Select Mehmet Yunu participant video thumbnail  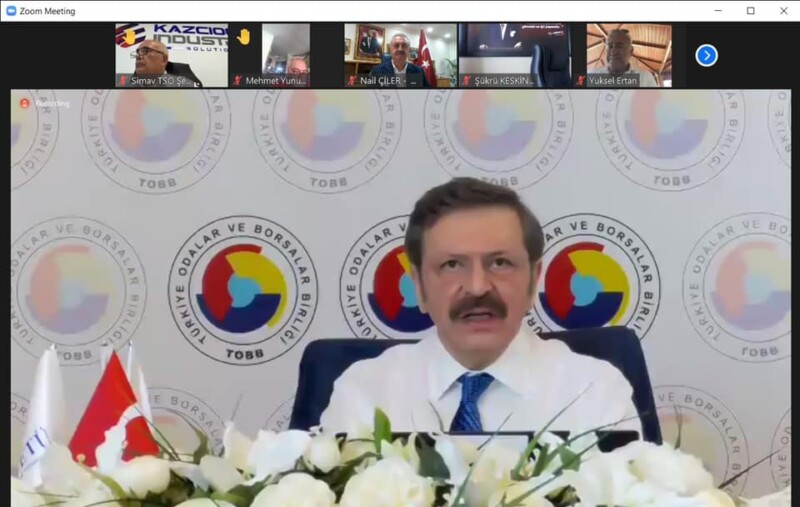pyautogui.click(x=286, y=55)
